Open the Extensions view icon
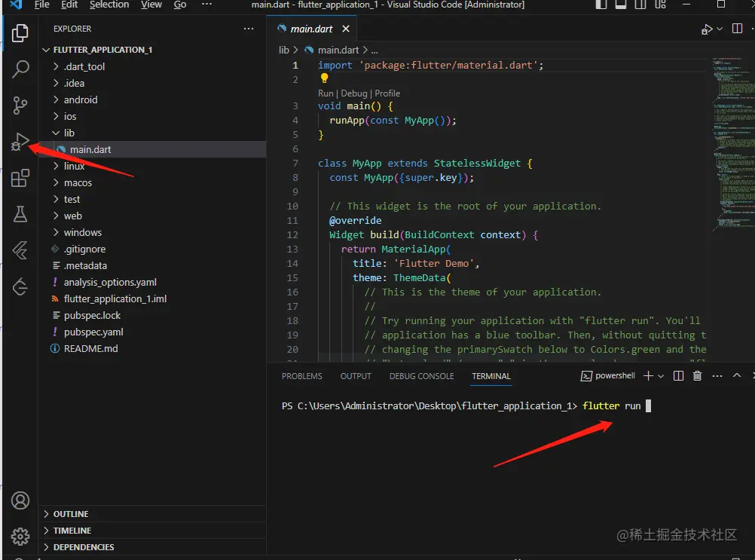The width and height of the screenshot is (755, 560). [x=20, y=178]
